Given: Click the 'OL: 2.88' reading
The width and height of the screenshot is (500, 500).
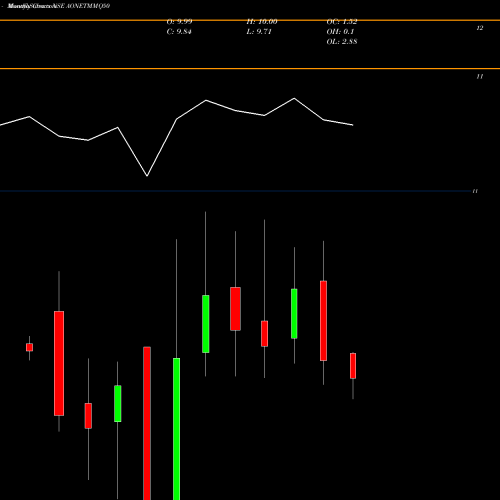Looking at the screenshot, I should [x=342, y=42].
